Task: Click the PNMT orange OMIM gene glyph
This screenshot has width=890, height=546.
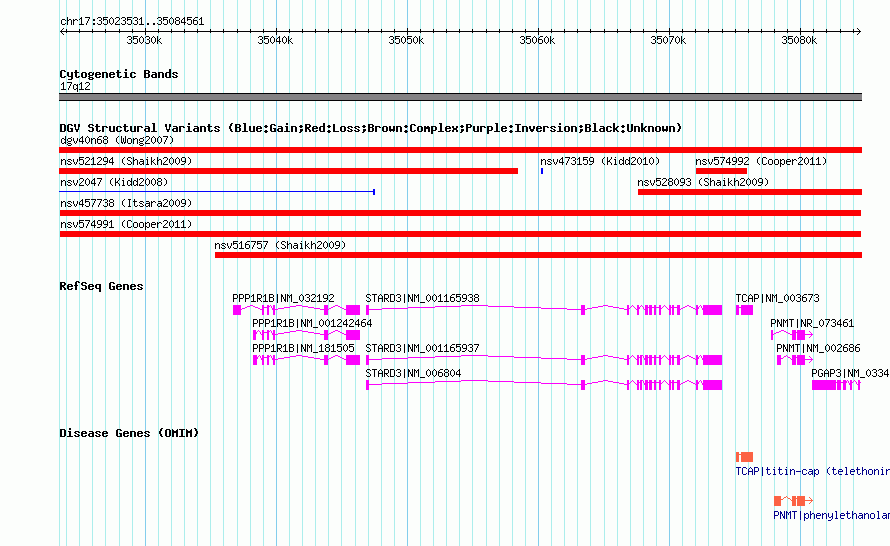Action: coord(794,501)
